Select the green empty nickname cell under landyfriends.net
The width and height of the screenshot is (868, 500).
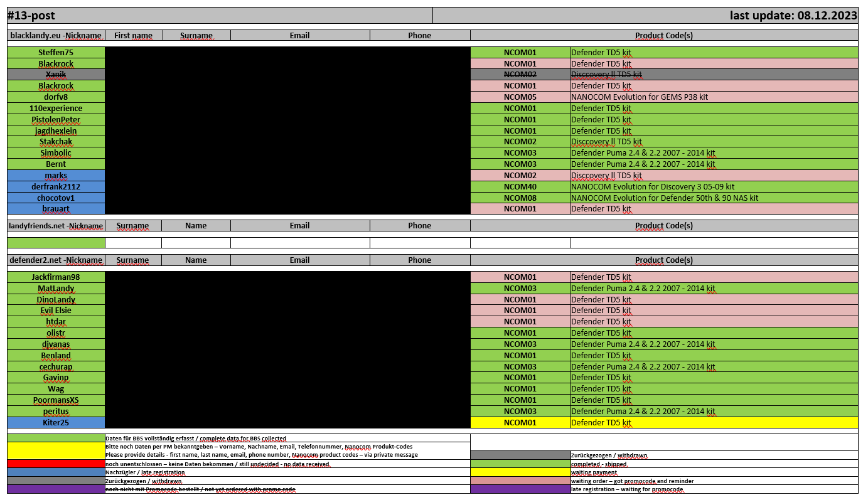[x=56, y=243]
